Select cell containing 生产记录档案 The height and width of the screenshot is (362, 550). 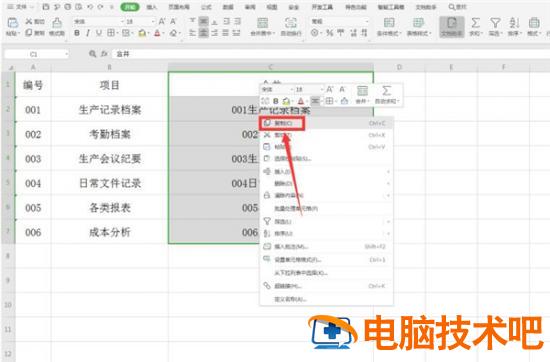110,110
